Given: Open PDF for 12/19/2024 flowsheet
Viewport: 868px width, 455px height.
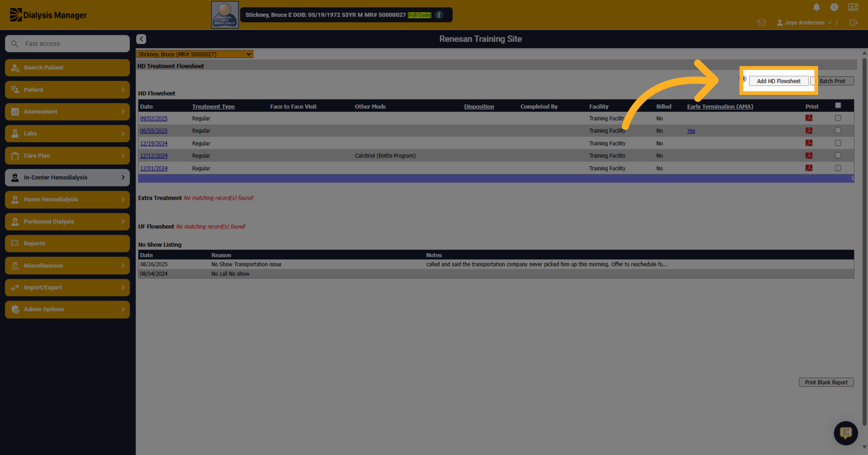Looking at the screenshot, I should (809, 143).
